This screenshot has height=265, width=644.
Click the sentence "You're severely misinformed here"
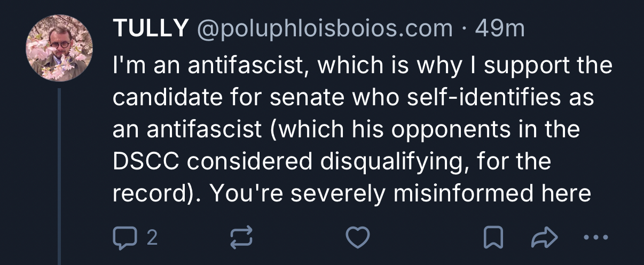[x=400, y=194]
